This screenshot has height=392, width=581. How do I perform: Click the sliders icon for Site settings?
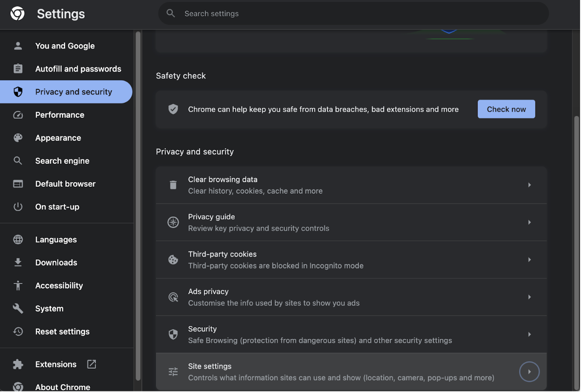pos(173,372)
